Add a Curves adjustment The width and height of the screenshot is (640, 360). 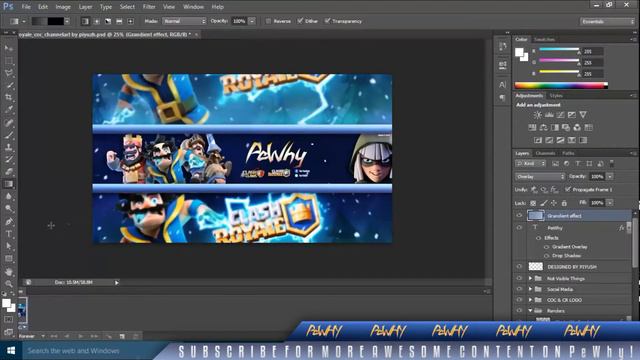(x=561, y=115)
